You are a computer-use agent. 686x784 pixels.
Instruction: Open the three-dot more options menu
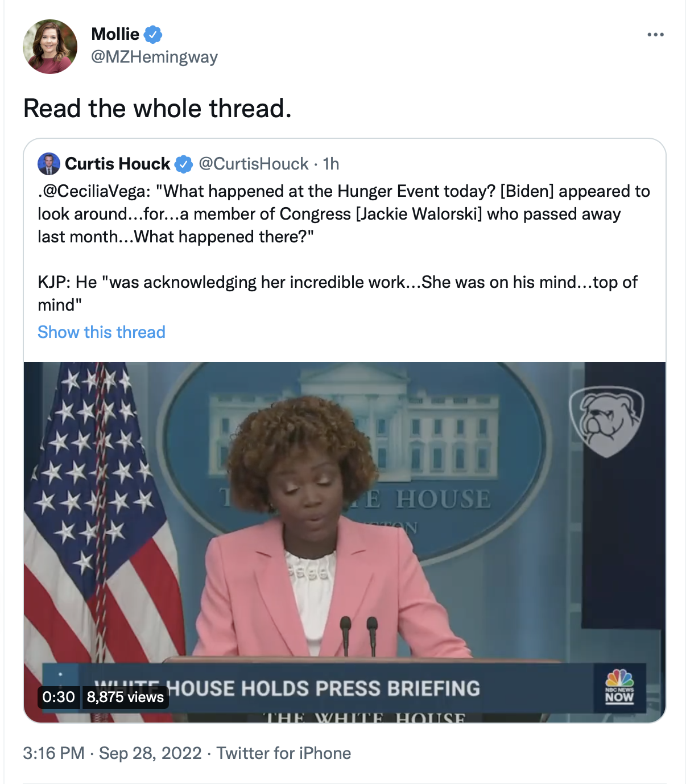click(655, 35)
